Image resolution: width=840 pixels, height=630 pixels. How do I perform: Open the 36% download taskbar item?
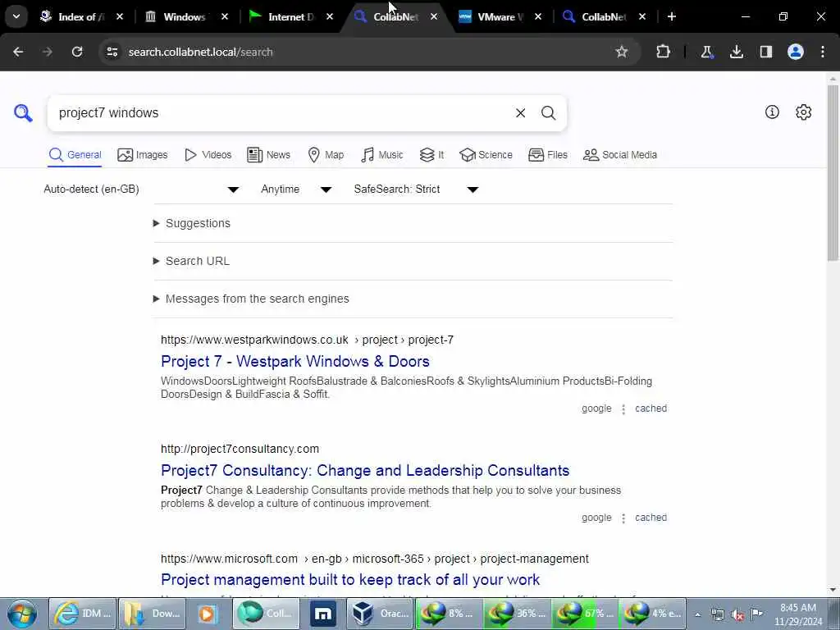tap(517, 614)
